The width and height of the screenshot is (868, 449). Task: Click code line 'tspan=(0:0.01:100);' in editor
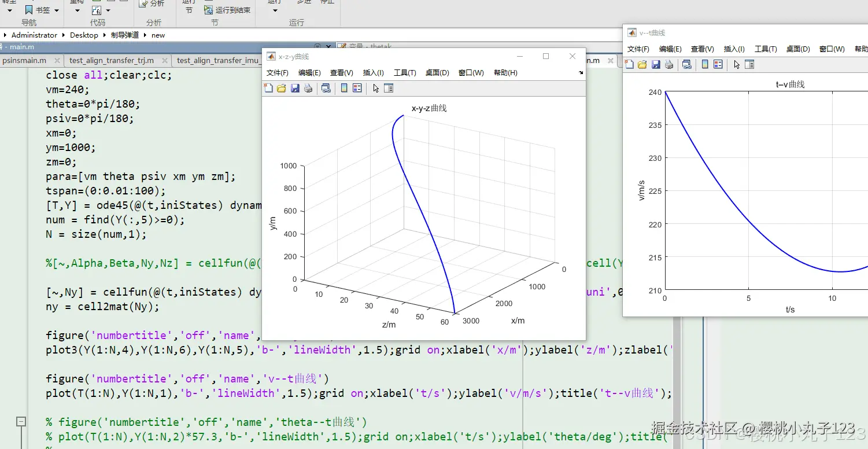[x=106, y=191]
